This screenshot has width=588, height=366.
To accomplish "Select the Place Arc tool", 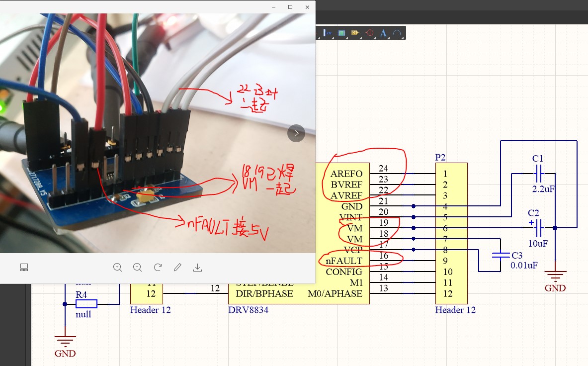I will pyautogui.click(x=397, y=33).
